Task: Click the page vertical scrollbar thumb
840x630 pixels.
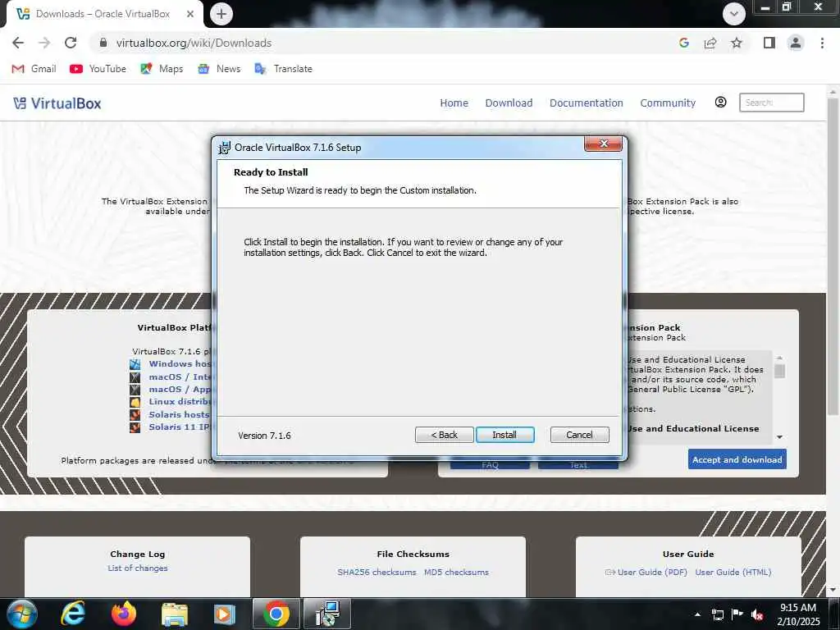Action: pos(833,257)
